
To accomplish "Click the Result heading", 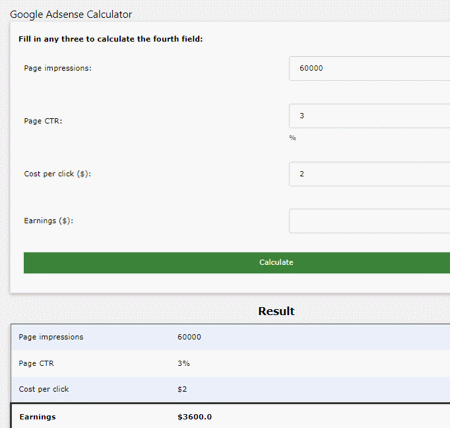I will coord(276,311).
